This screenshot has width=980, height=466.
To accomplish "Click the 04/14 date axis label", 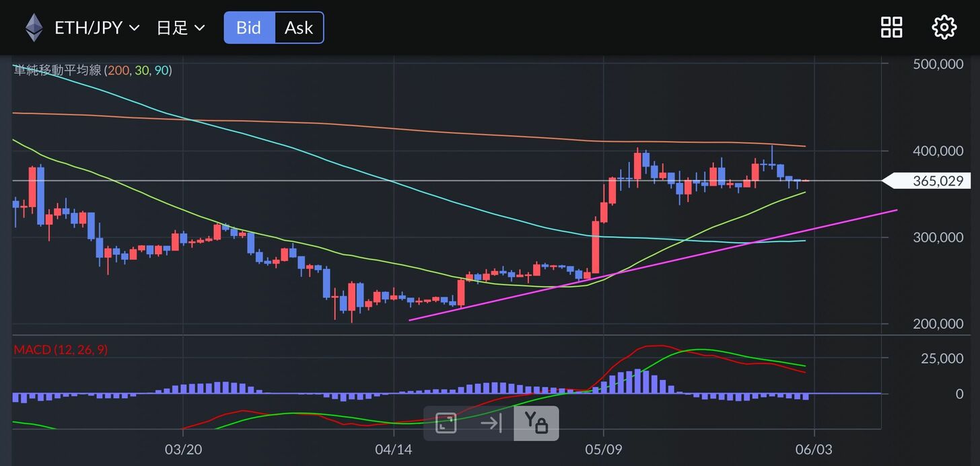I will (x=394, y=448).
